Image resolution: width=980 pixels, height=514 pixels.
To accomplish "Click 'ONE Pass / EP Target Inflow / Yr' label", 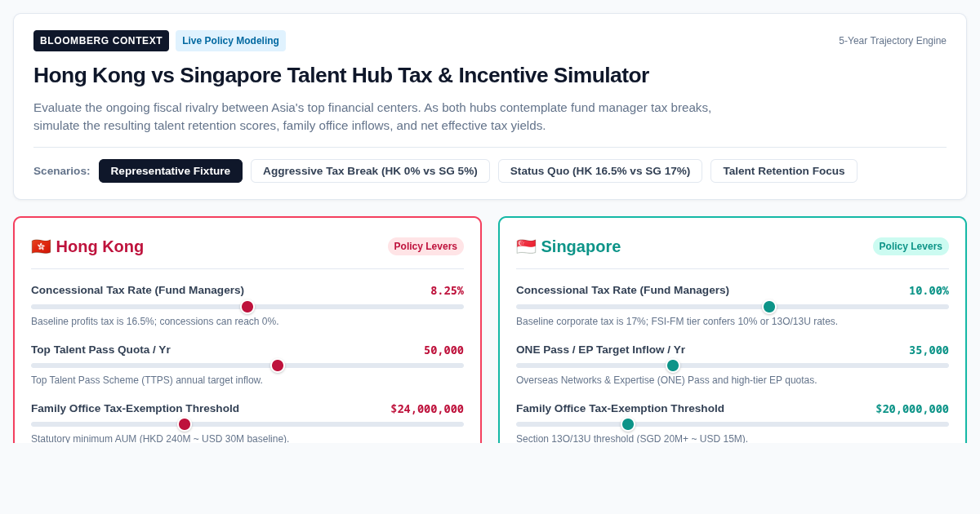I will tap(600, 349).
